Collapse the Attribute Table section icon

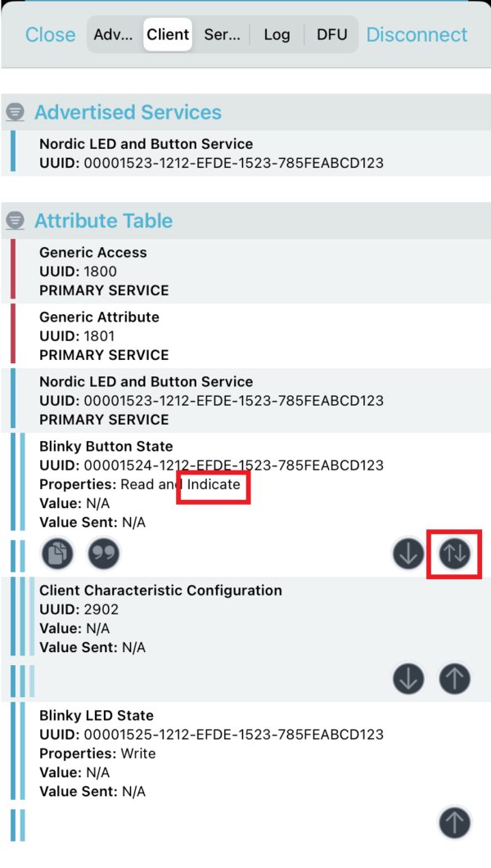(15, 221)
